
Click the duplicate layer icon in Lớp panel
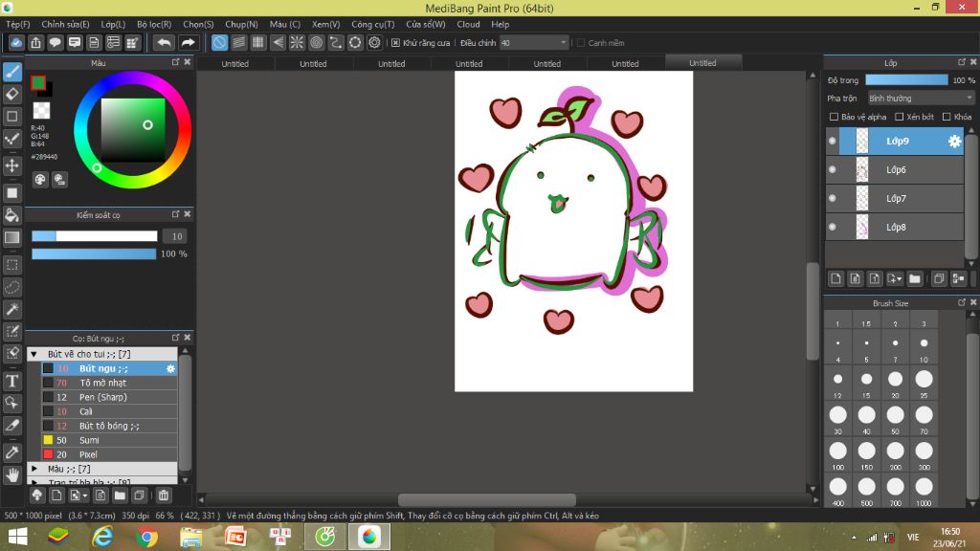[939, 279]
